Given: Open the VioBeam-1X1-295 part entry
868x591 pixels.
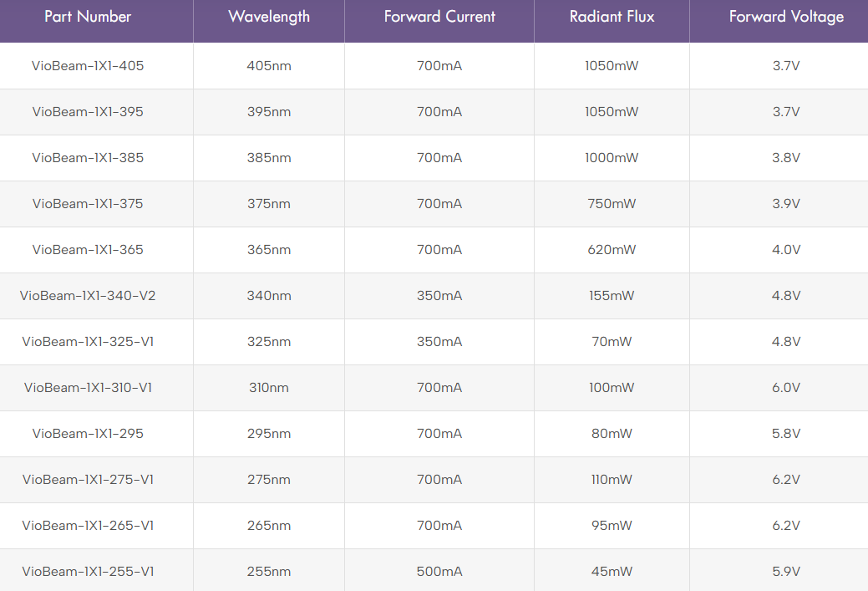Looking at the screenshot, I should tap(88, 434).
